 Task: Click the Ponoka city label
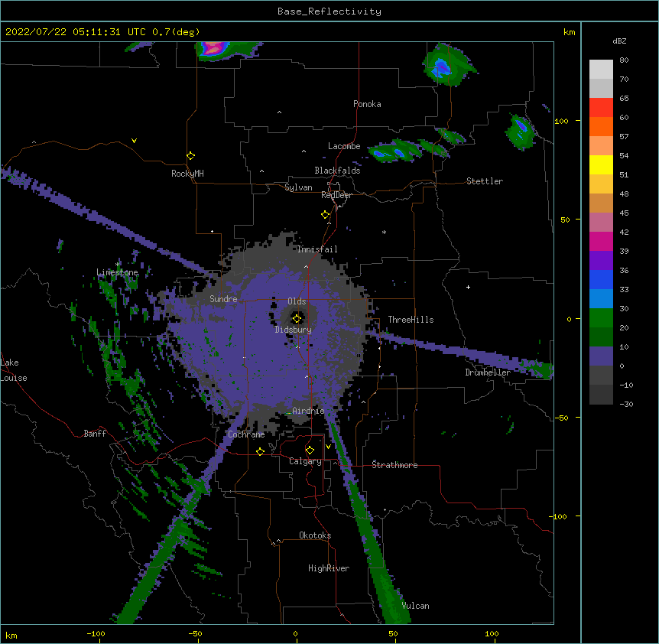pyautogui.click(x=367, y=104)
